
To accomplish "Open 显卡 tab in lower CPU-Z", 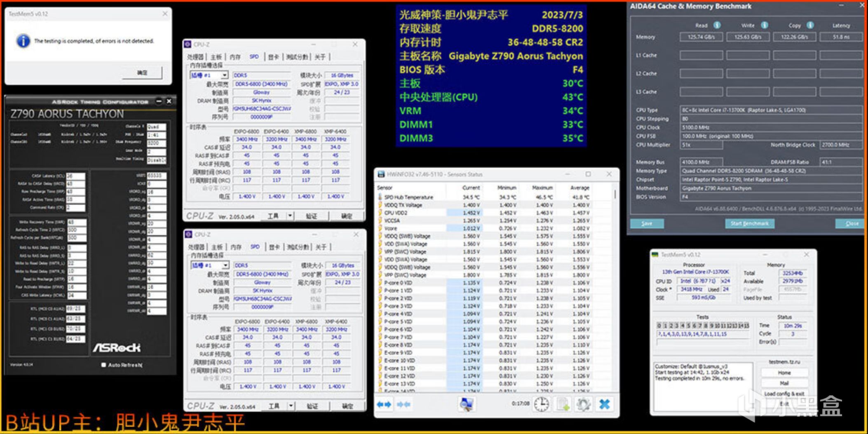I will tap(274, 247).
